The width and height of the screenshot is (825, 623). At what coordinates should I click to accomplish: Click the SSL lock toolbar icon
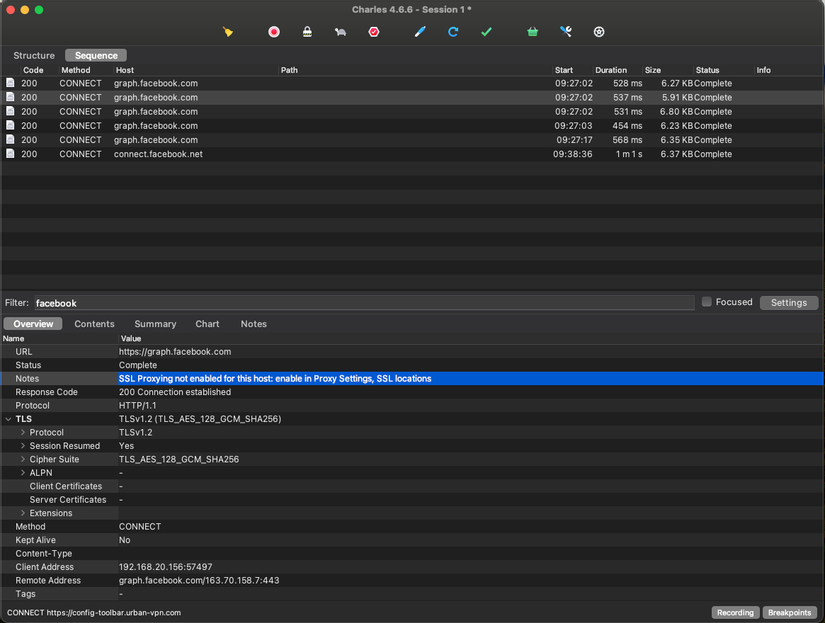click(x=307, y=31)
